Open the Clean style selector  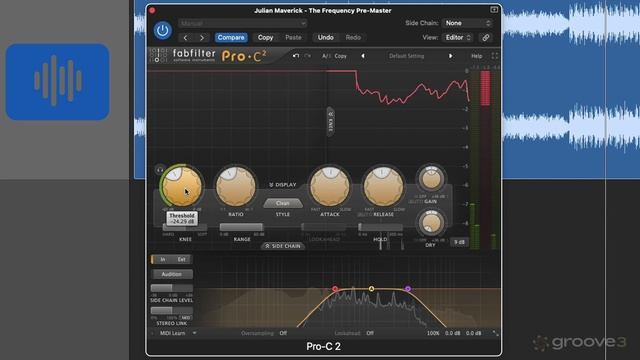(282, 203)
